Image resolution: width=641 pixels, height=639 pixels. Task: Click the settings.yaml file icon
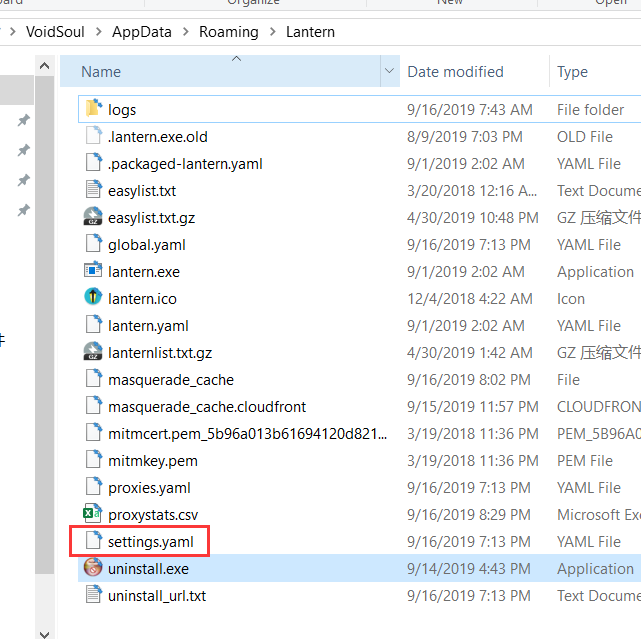(x=94, y=540)
